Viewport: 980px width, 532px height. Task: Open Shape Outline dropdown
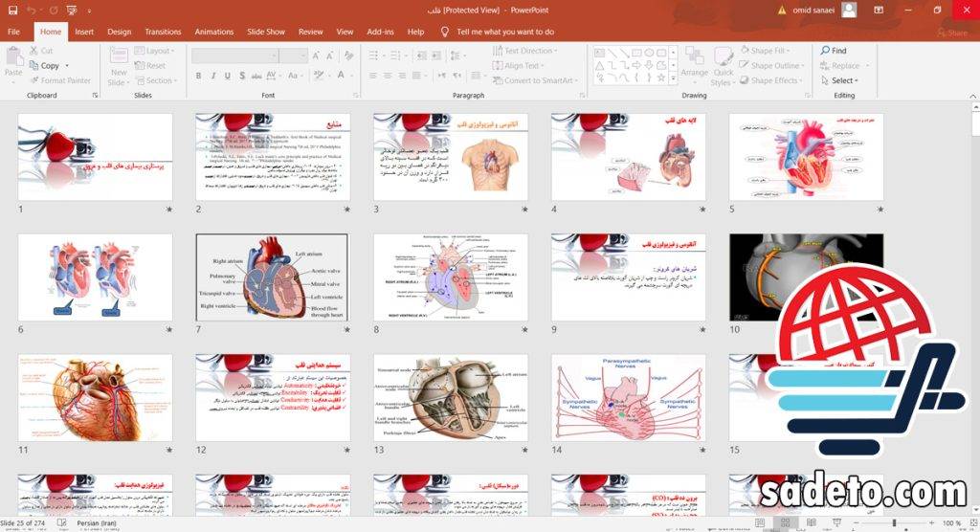click(772, 65)
